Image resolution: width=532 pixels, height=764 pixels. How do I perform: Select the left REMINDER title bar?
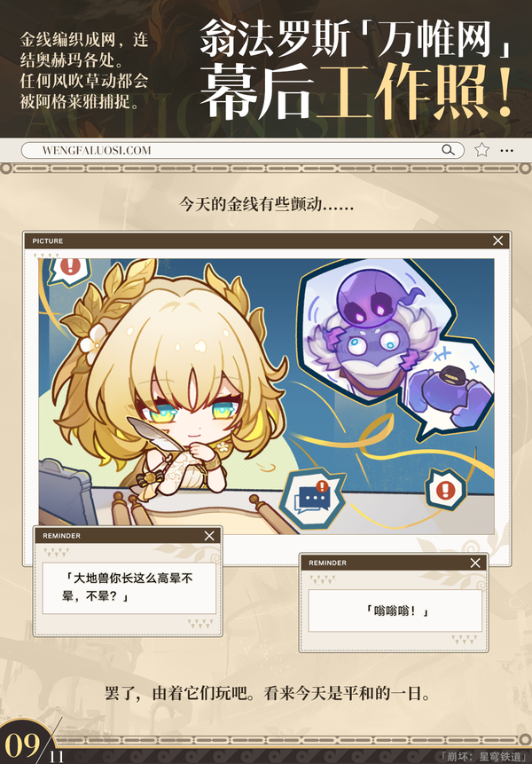coord(128,535)
